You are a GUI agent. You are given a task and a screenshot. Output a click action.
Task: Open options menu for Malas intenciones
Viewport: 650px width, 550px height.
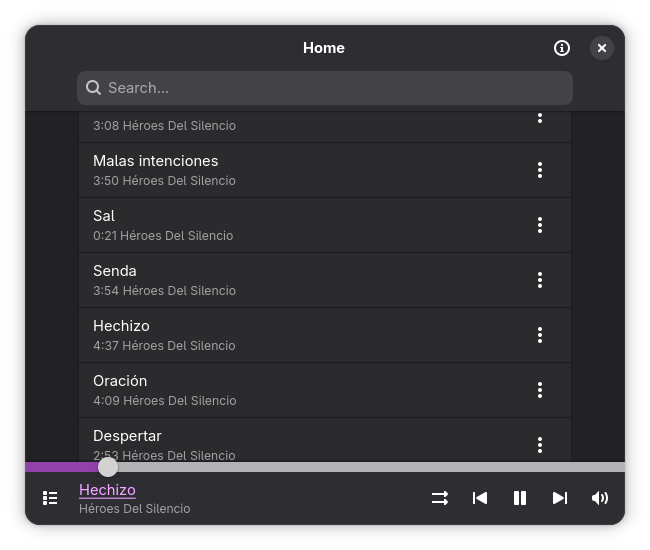point(540,170)
